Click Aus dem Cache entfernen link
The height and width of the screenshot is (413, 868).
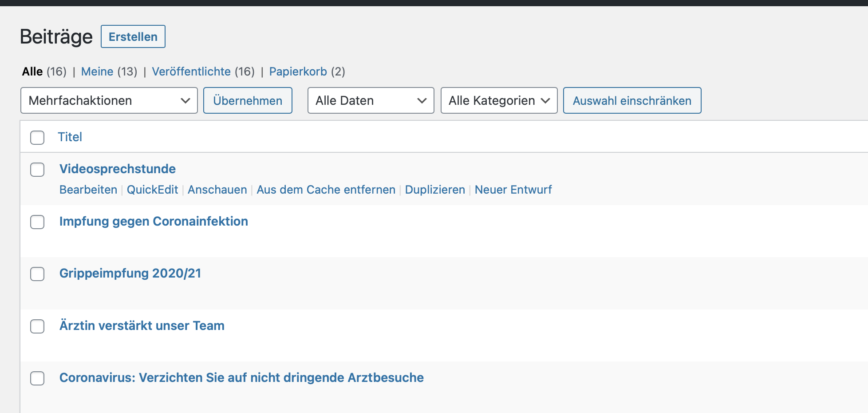[x=326, y=190]
